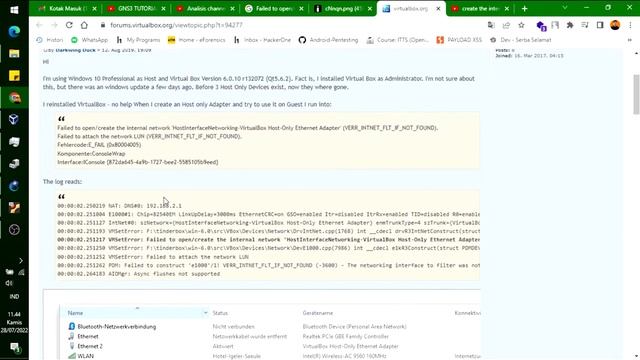
Task: Select the WLAN adapter row
Action: tap(85, 356)
